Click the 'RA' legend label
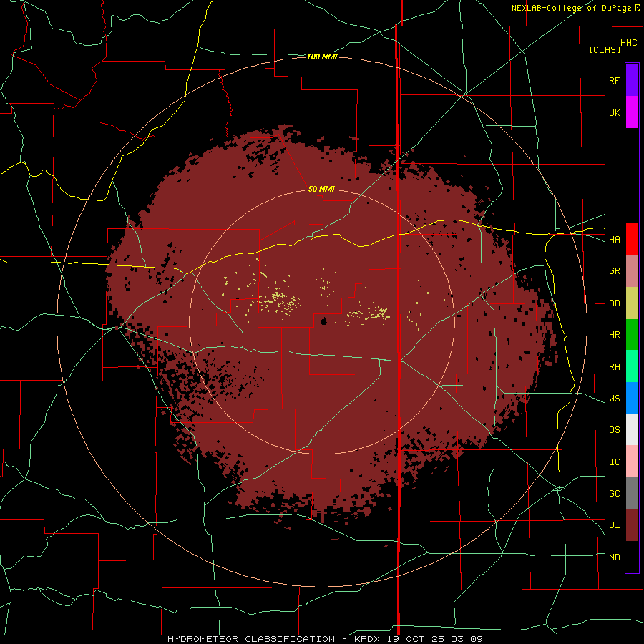This screenshot has height=644, width=644. (x=615, y=367)
